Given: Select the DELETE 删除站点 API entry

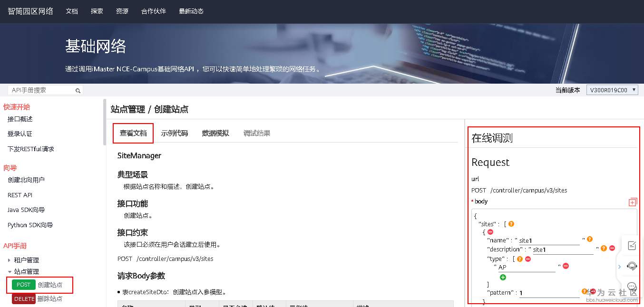Looking at the screenshot, I should point(37,299).
